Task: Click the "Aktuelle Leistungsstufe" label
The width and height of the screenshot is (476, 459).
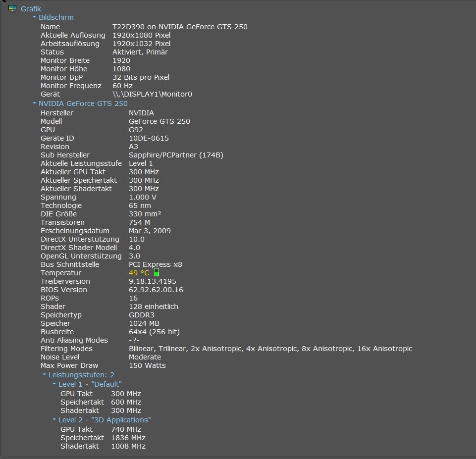Action: tap(81, 163)
